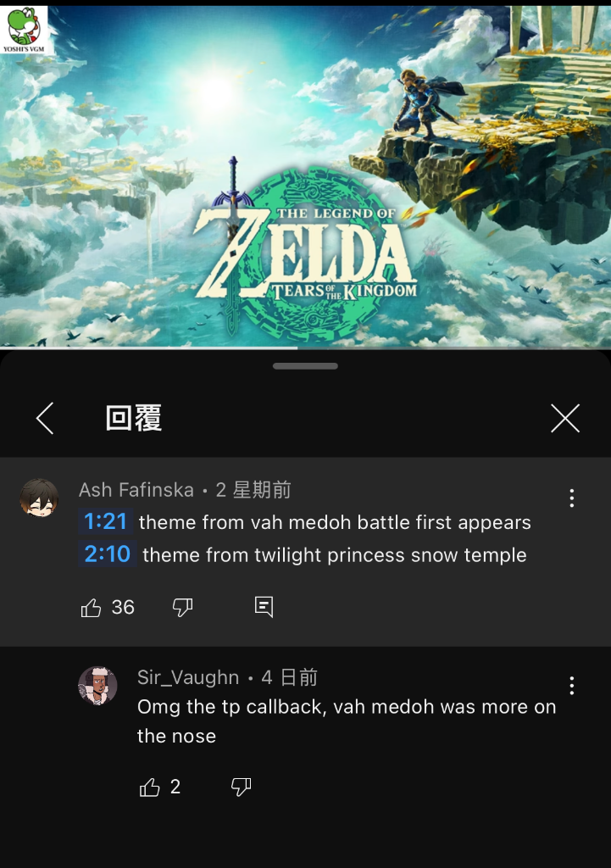Tap the Yoshi's VGM channel logo
Screen dimensions: 611x868
[24, 30]
